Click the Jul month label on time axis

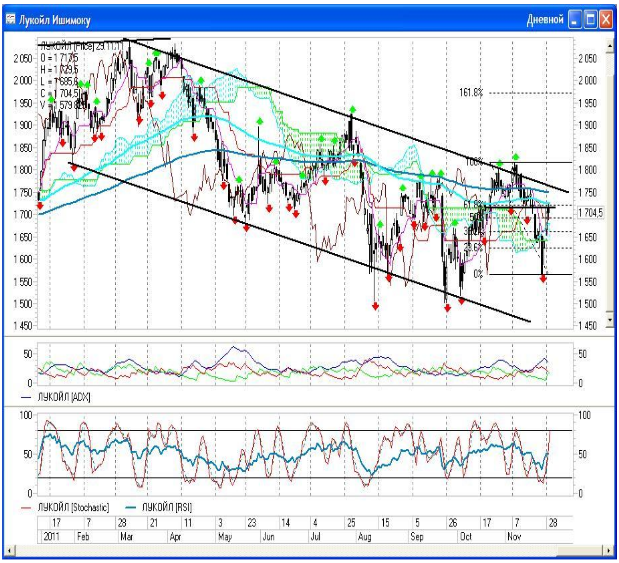click(315, 536)
